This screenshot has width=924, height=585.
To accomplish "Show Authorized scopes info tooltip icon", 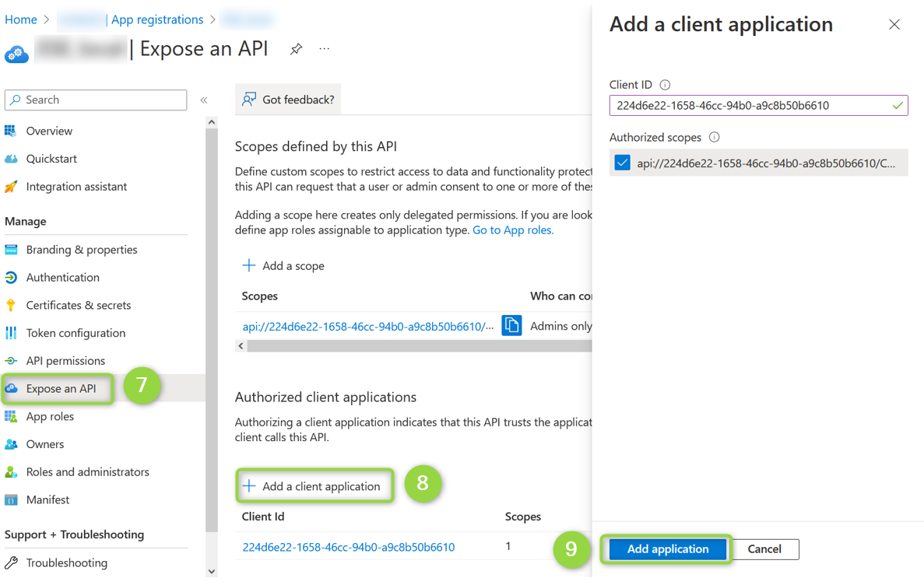I will pos(715,137).
